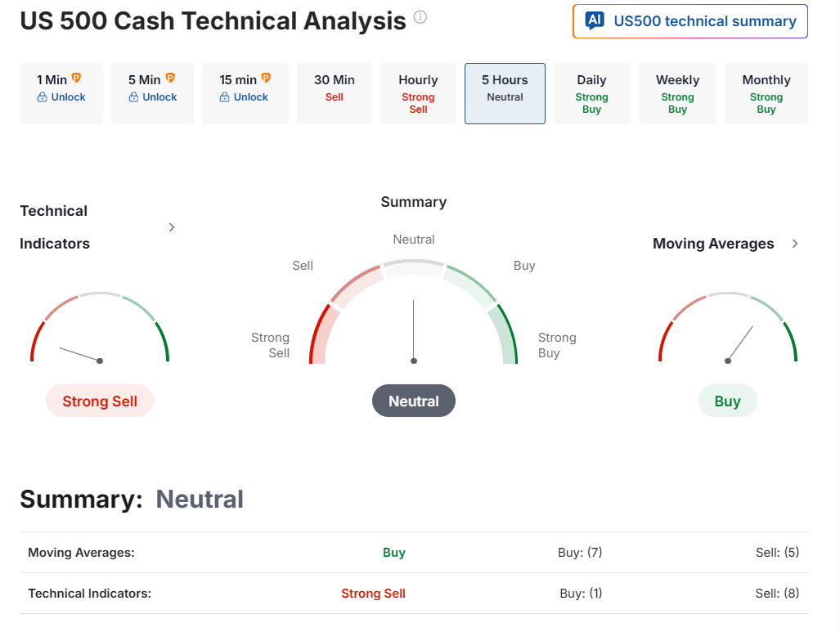Click the lock icon under 15 min

click(x=225, y=97)
